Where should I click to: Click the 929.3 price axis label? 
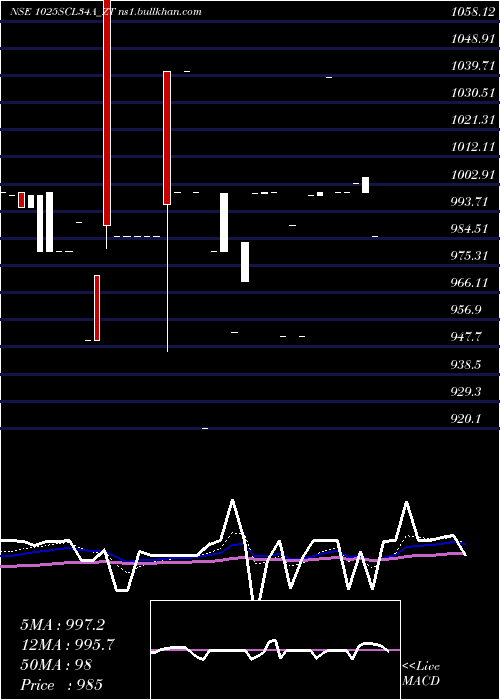(466, 392)
